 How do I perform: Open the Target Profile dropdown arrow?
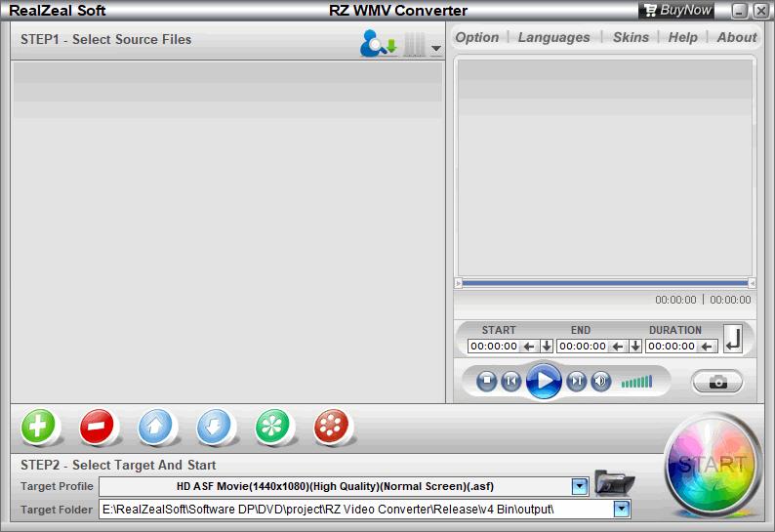click(x=579, y=486)
